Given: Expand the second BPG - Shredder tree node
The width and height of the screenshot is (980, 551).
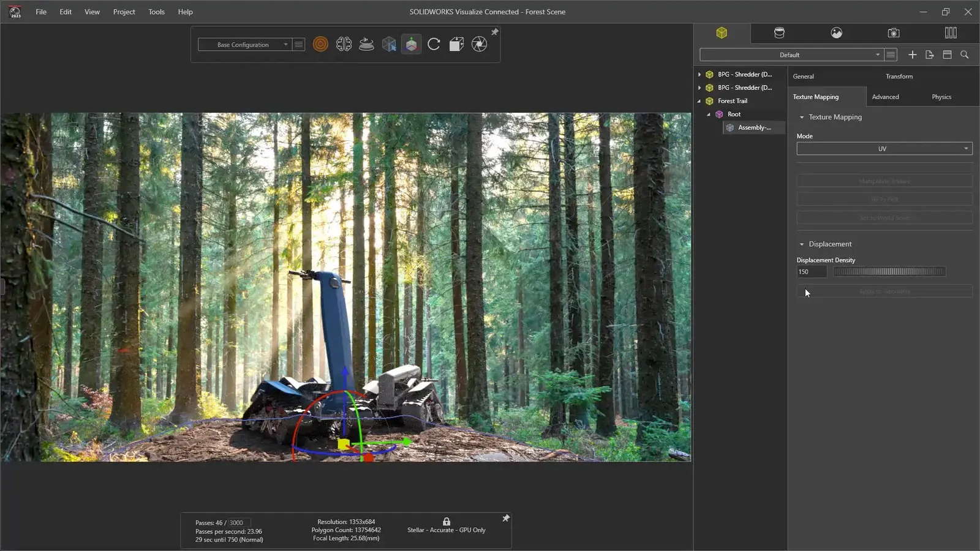Looking at the screenshot, I should point(699,88).
